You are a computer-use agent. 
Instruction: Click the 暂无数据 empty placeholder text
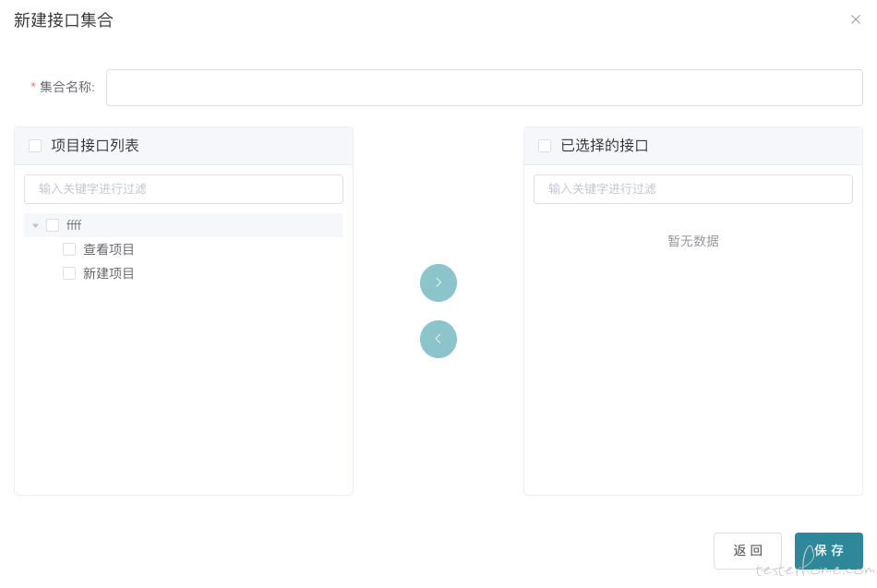tap(693, 241)
